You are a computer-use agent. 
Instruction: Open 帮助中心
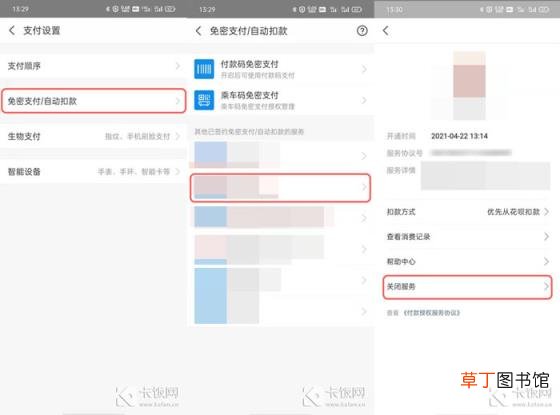(x=468, y=261)
